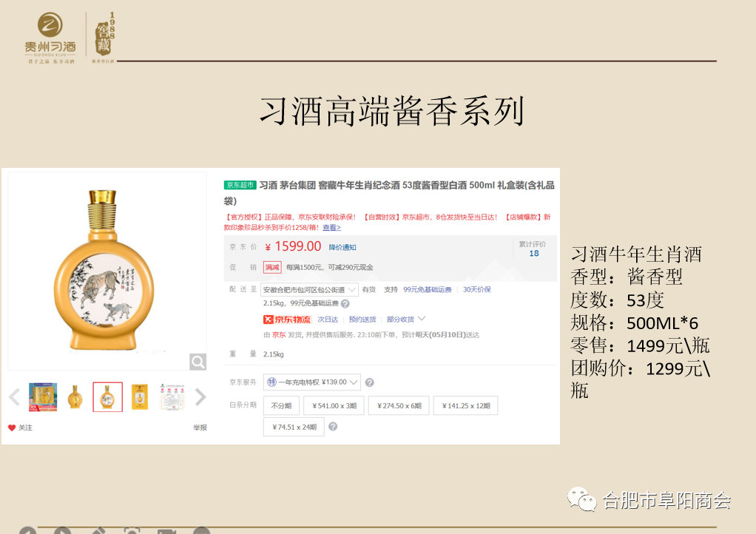Click the 预约送货 scheduled delivery link

pyautogui.click(x=362, y=320)
